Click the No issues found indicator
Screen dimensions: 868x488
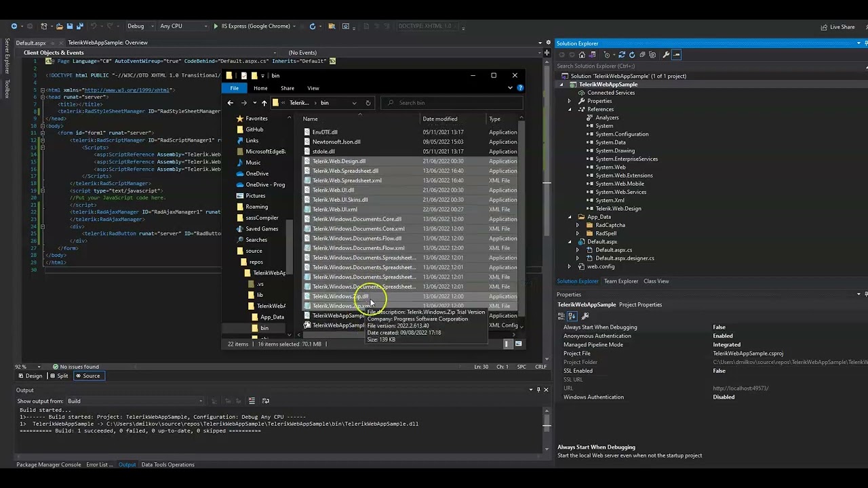(75, 367)
